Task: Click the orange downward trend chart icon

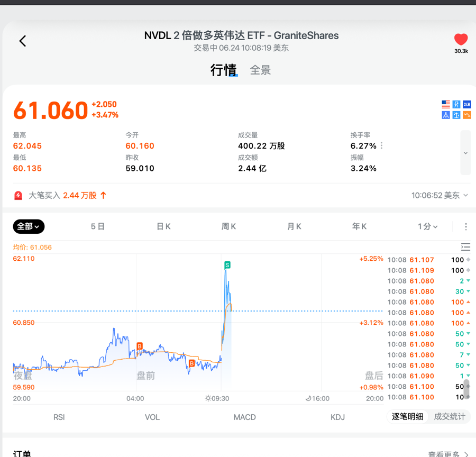Action: (467, 115)
